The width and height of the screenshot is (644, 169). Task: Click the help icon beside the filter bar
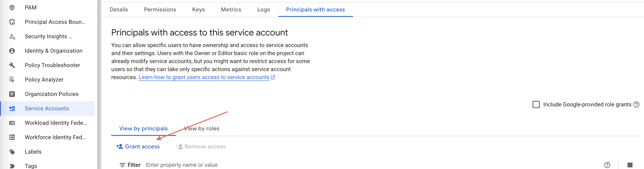[607, 165]
